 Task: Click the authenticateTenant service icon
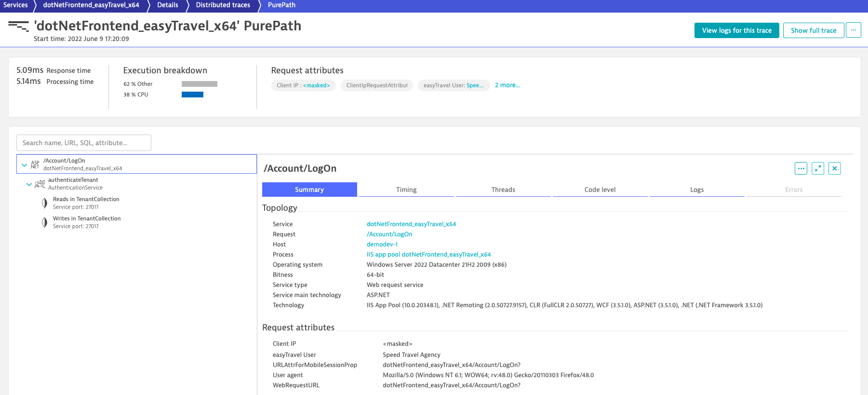(40, 184)
